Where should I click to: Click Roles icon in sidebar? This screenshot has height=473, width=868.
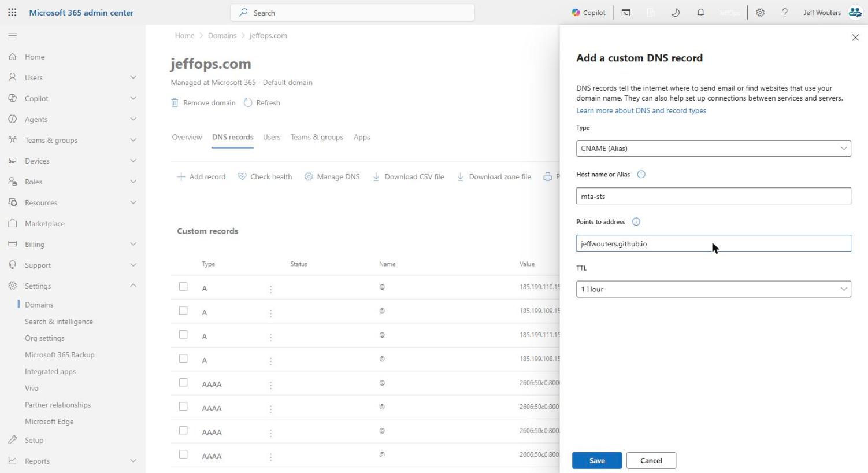tap(12, 182)
